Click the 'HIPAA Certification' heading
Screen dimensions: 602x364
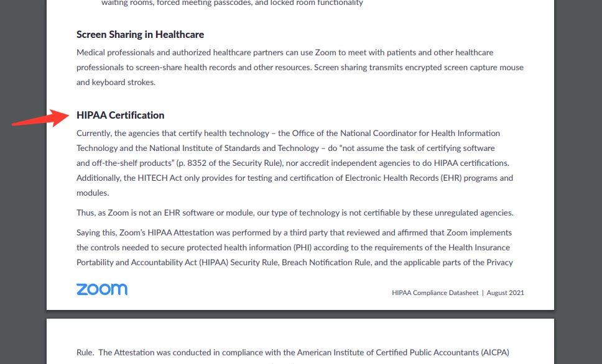tap(120, 115)
